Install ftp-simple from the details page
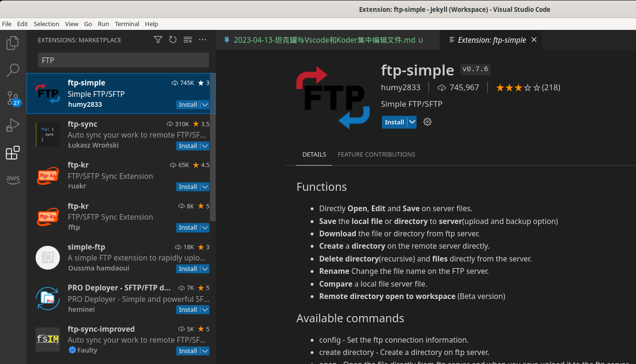636x364 pixels. [x=394, y=122]
